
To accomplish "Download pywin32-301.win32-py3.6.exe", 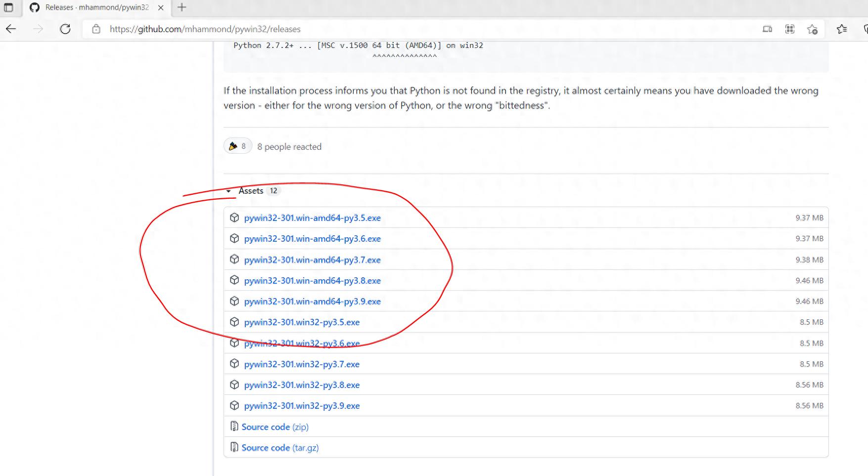I will [x=302, y=344].
